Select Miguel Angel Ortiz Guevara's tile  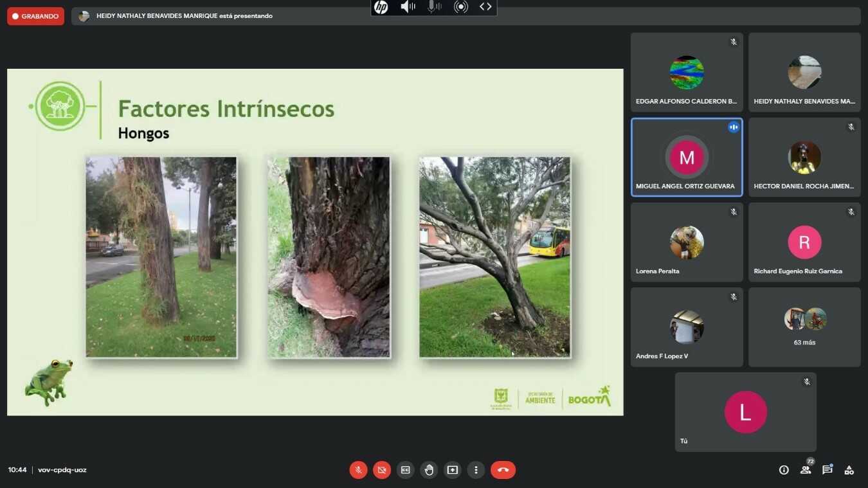[686, 157]
